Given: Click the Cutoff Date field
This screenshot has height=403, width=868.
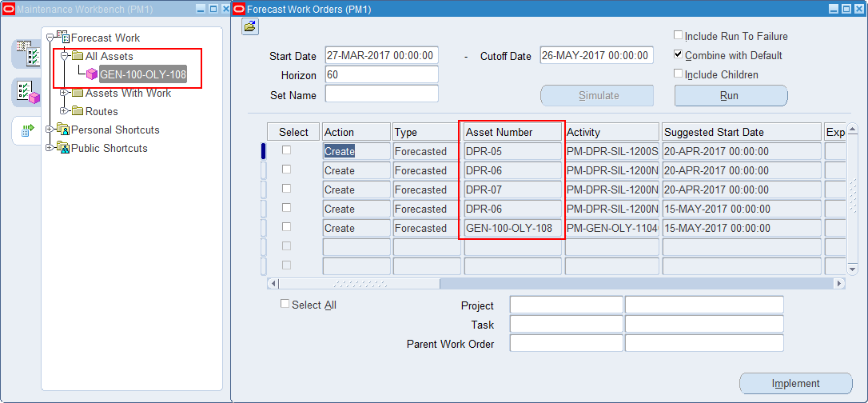Looking at the screenshot, I should 597,55.
